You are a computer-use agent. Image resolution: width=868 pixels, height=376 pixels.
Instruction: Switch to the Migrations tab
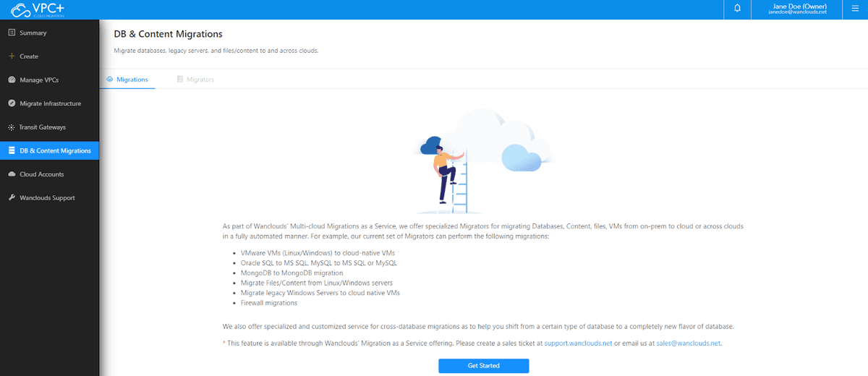pyautogui.click(x=127, y=79)
